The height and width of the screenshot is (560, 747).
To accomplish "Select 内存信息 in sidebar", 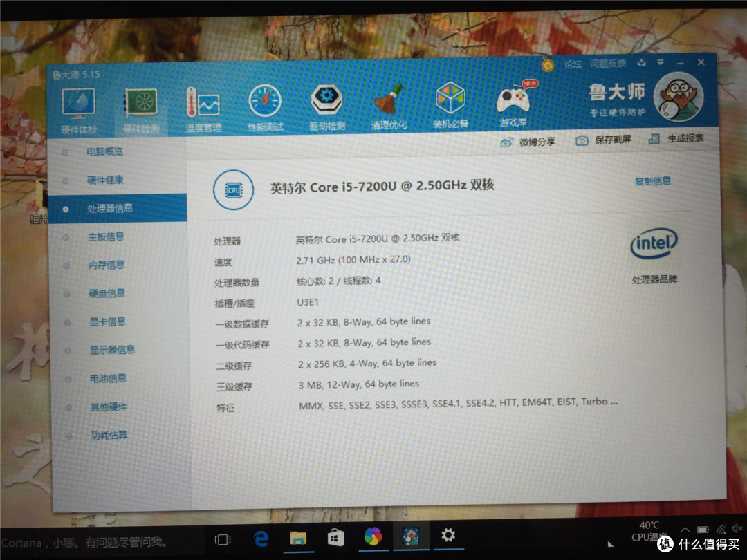I will point(107,265).
